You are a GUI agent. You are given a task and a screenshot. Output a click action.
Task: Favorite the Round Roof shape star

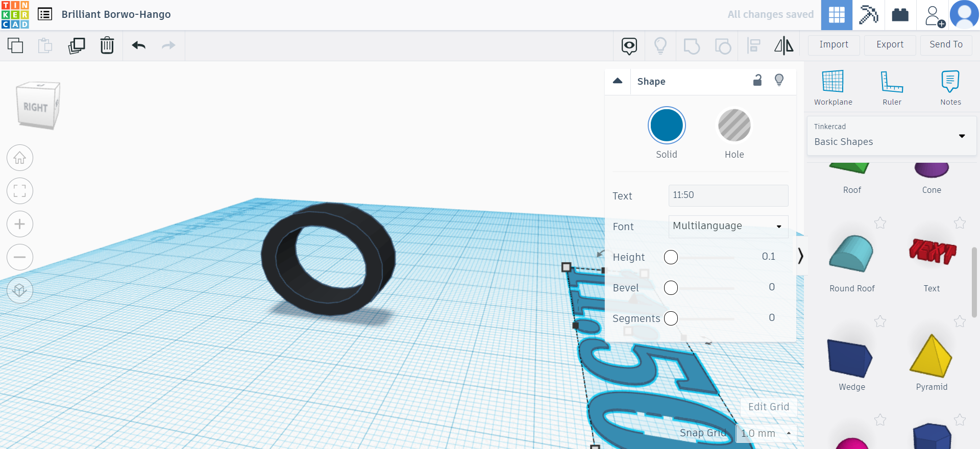click(x=880, y=223)
